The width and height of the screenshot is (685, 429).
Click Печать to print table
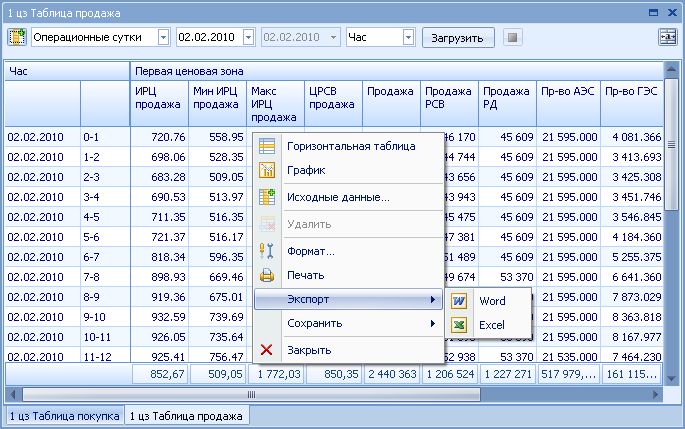(x=305, y=275)
